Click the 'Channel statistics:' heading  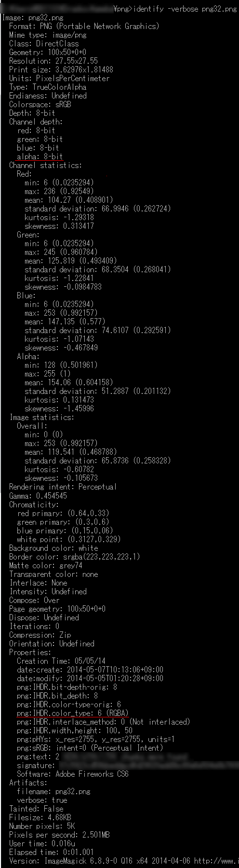(45, 165)
